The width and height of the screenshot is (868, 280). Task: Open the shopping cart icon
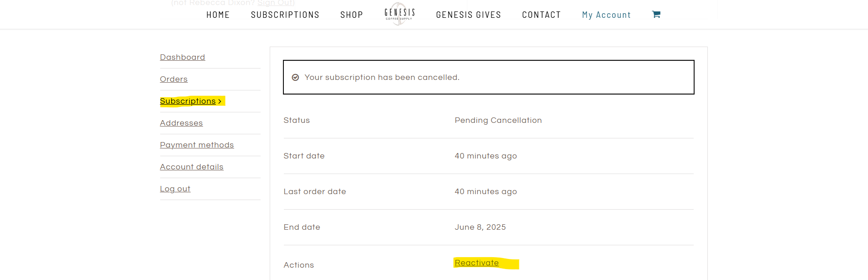(x=656, y=15)
